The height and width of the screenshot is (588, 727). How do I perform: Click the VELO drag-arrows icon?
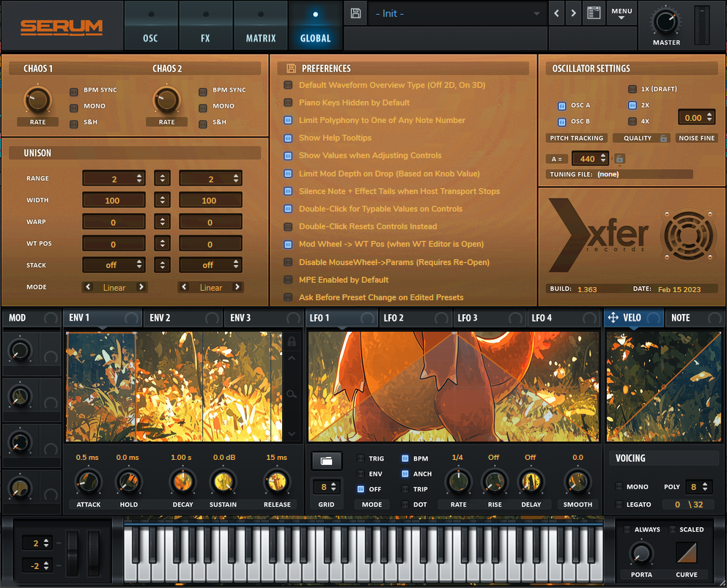pyautogui.click(x=613, y=317)
